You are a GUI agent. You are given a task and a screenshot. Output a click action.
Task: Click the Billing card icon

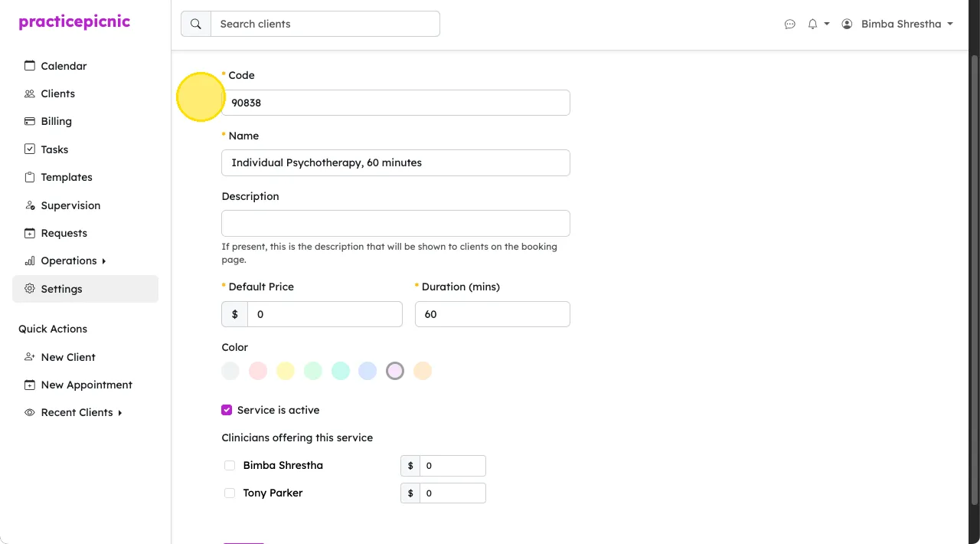coord(30,121)
